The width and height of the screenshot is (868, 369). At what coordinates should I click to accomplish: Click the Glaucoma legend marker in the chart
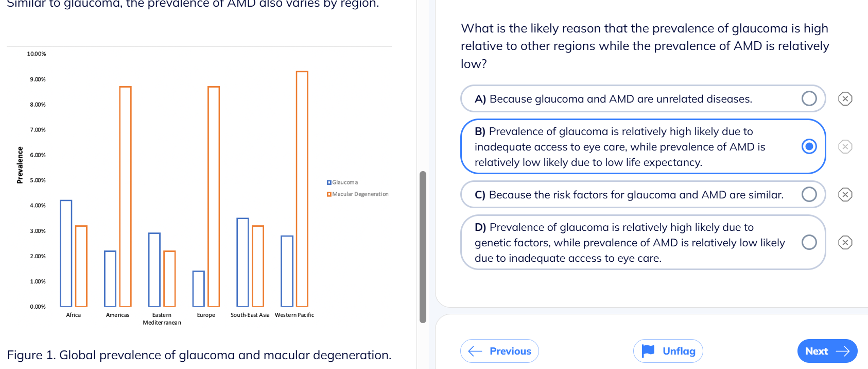tap(328, 182)
